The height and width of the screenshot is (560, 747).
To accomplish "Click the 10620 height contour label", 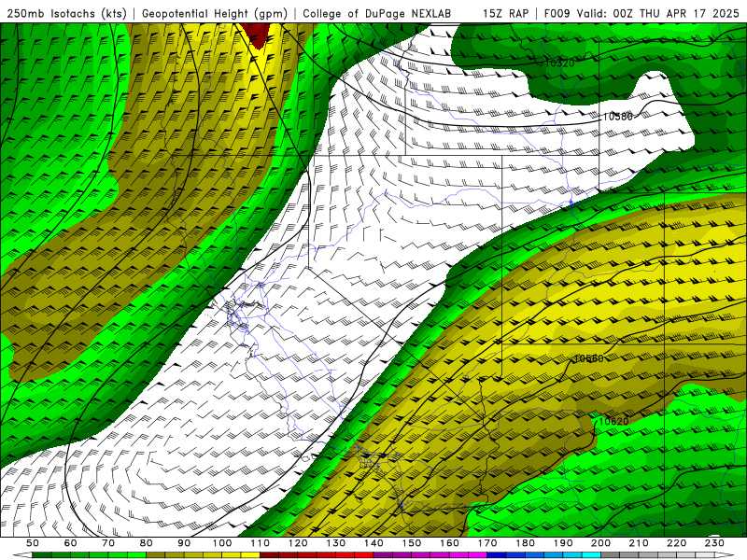I will pyautogui.click(x=614, y=422).
